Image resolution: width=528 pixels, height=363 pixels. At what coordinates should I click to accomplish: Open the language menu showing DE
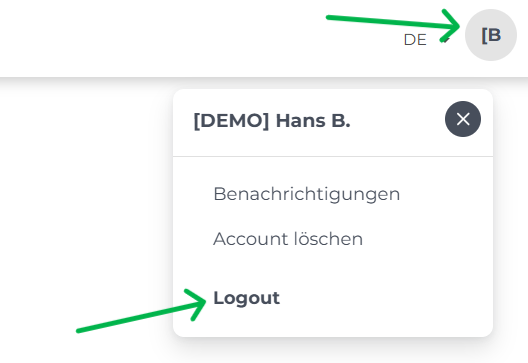(x=426, y=40)
